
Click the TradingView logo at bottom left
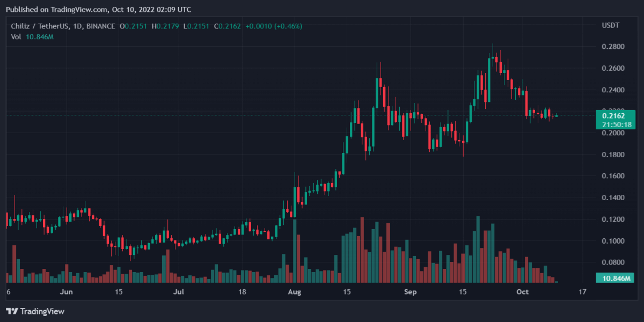(35, 311)
